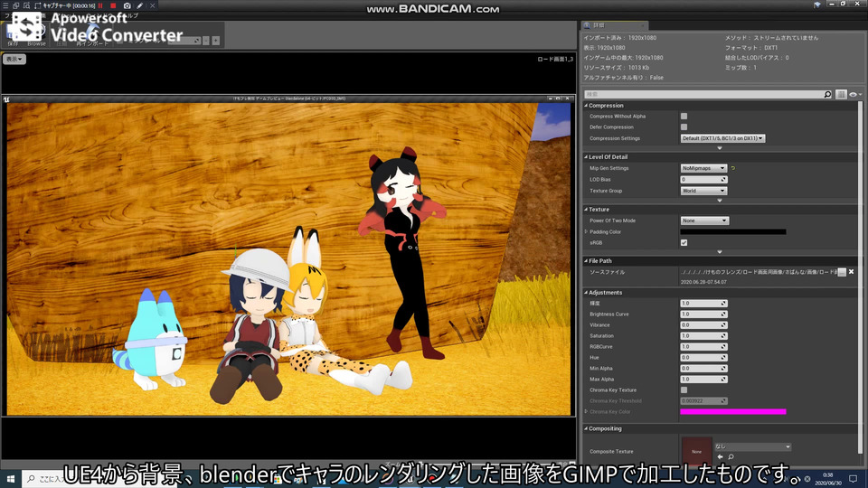Click the Brightness Curve value field
Image resolution: width=868 pixels, height=488 pixels.
703,314
